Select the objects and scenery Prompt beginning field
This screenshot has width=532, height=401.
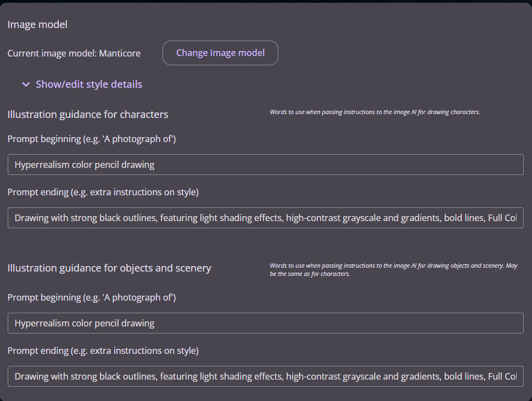[x=265, y=323]
